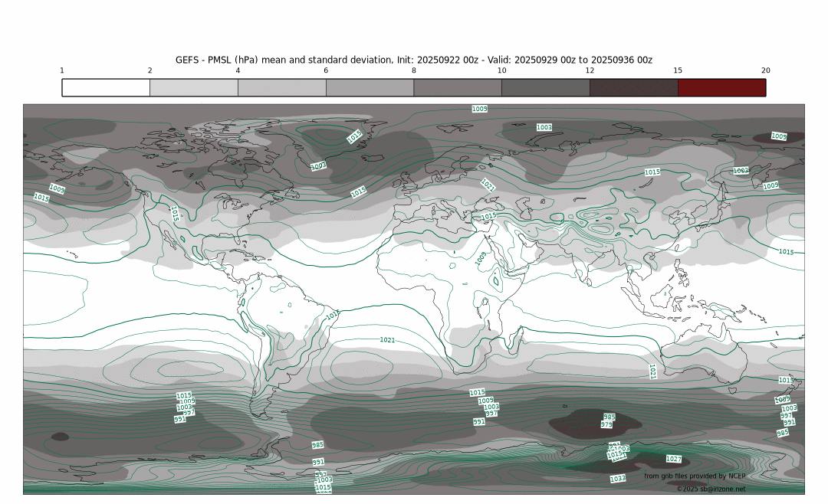Click the 'from grib files provided by NCEP' credit
The height and width of the screenshot is (504, 828).
pyautogui.click(x=694, y=476)
